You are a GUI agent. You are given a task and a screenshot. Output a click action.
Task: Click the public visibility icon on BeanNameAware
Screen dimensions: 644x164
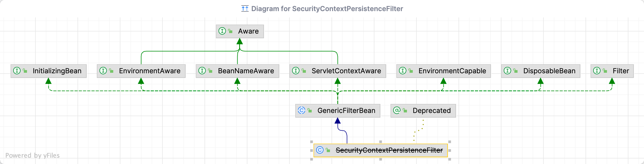(x=210, y=71)
